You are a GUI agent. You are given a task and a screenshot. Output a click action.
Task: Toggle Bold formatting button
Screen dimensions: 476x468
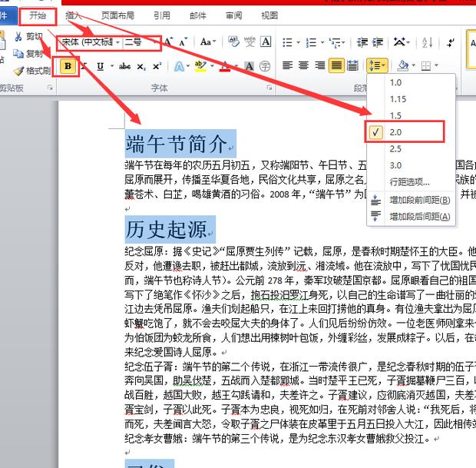click(x=69, y=67)
